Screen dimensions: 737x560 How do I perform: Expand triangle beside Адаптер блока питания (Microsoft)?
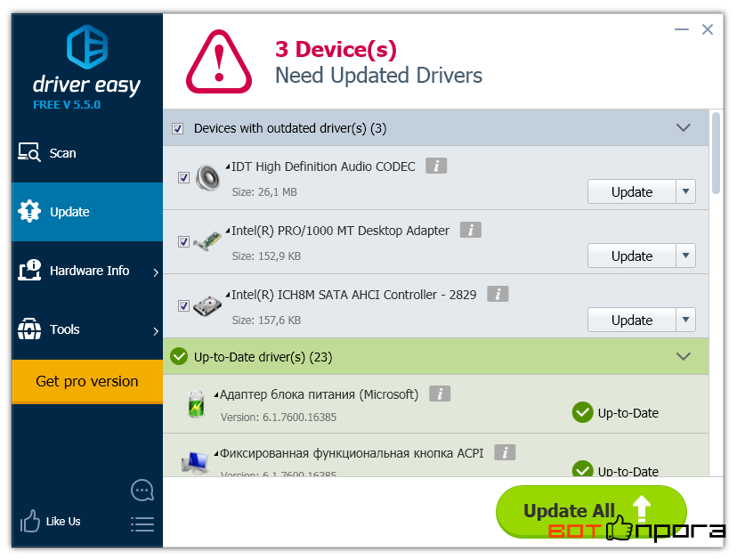coord(216,394)
